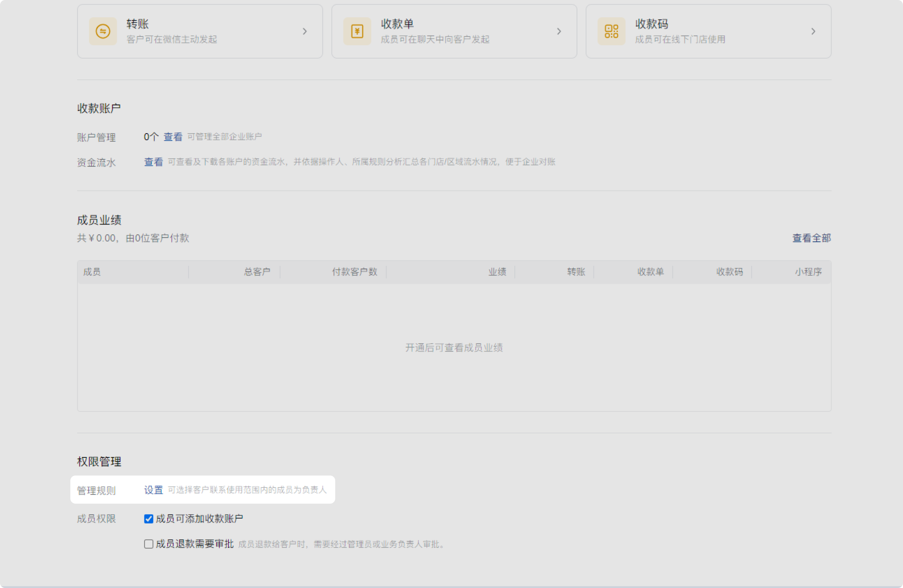Select the 成员 column header
903x588 pixels.
pyautogui.click(x=92, y=272)
